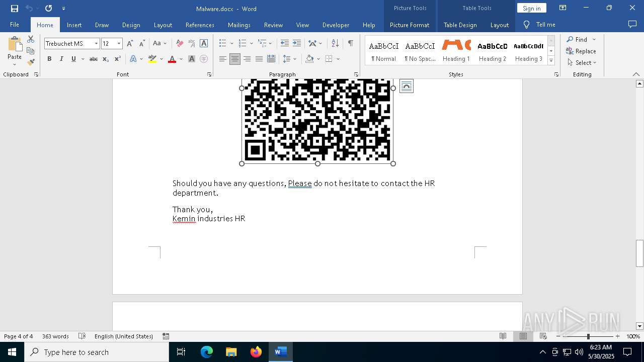The height and width of the screenshot is (362, 644).
Task: Open the Table Design tab
Action: pyautogui.click(x=460, y=25)
